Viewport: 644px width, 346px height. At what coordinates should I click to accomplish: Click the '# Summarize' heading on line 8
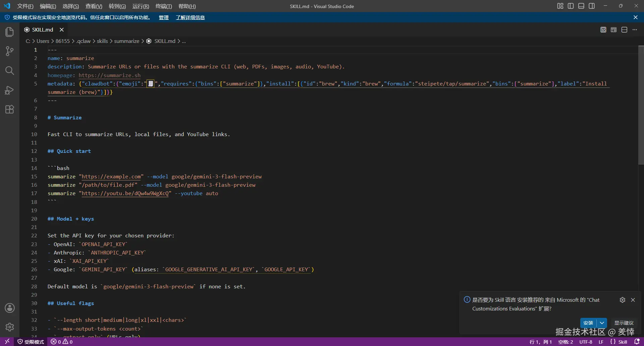tap(65, 118)
